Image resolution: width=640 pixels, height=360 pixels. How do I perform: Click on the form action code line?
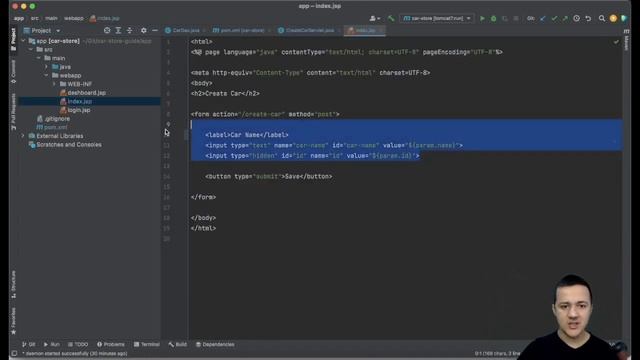(x=265, y=114)
